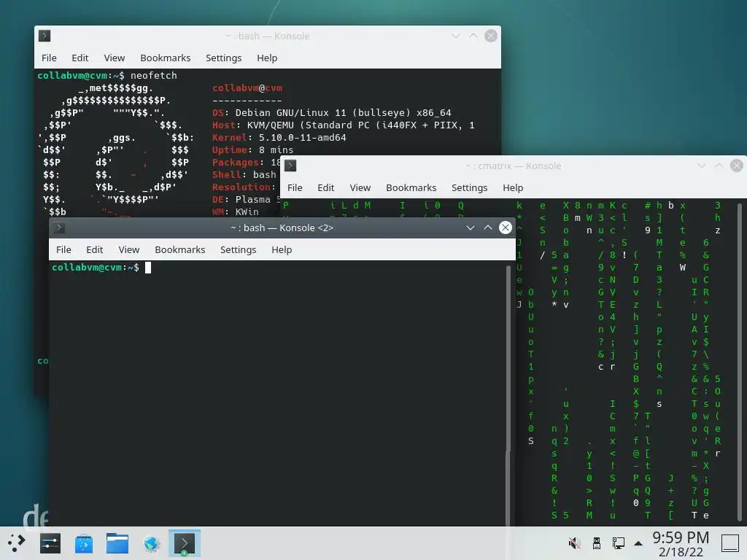747x560 pixels.
Task: Open Dolphin file manager from taskbar
Action: click(x=117, y=542)
